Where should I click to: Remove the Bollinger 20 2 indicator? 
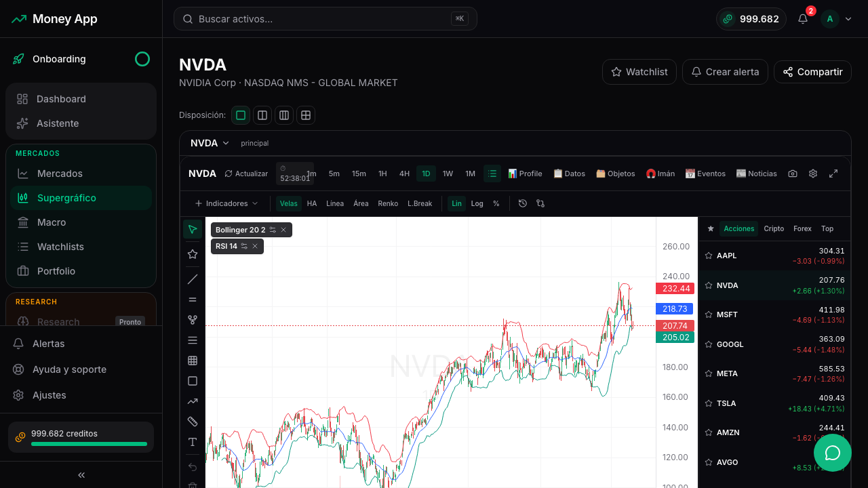283,230
